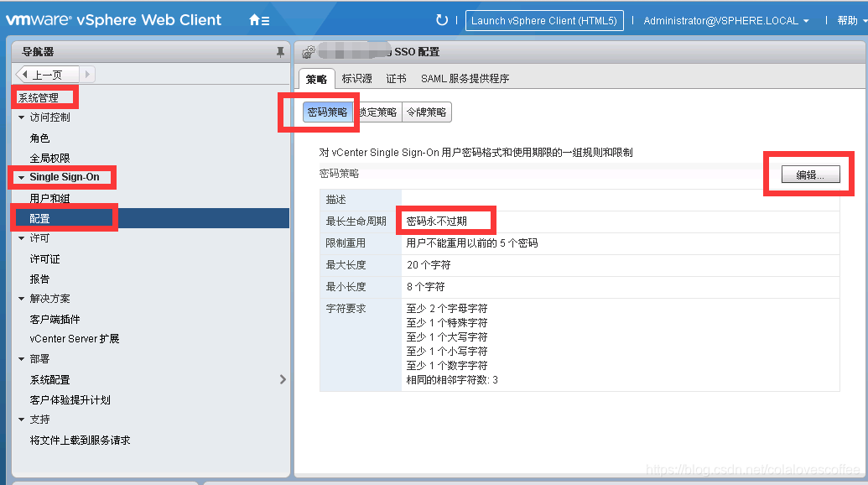Click the 编辑... button

tap(810, 175)
